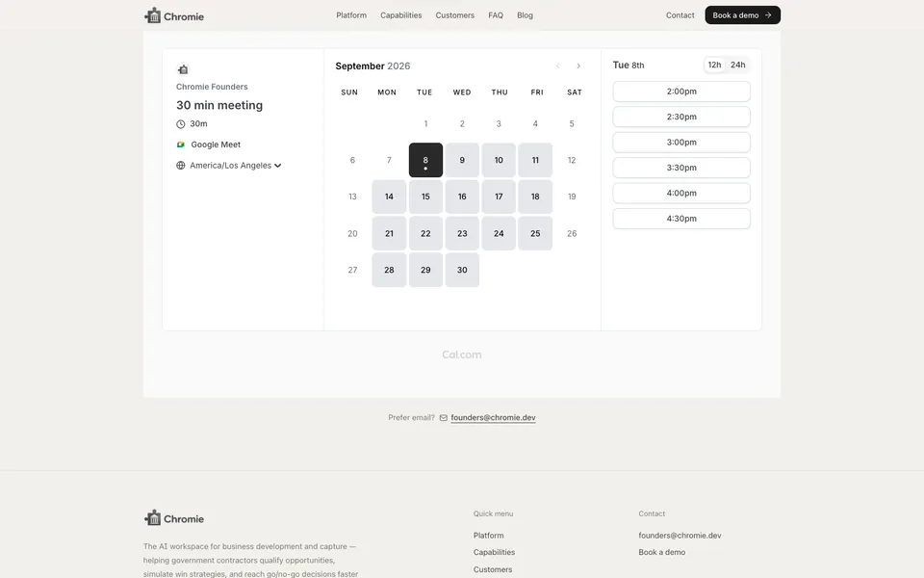This screenshot has width=924, height=578.
Task: Click Book a demo in footer
Action: click(x=662, y=552)
